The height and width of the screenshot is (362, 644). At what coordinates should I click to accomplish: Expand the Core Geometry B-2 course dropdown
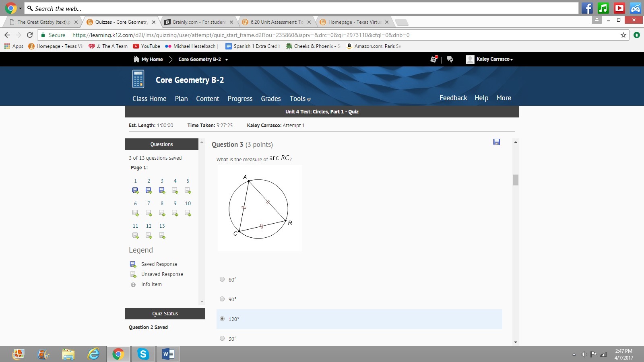tap(227, 60)
